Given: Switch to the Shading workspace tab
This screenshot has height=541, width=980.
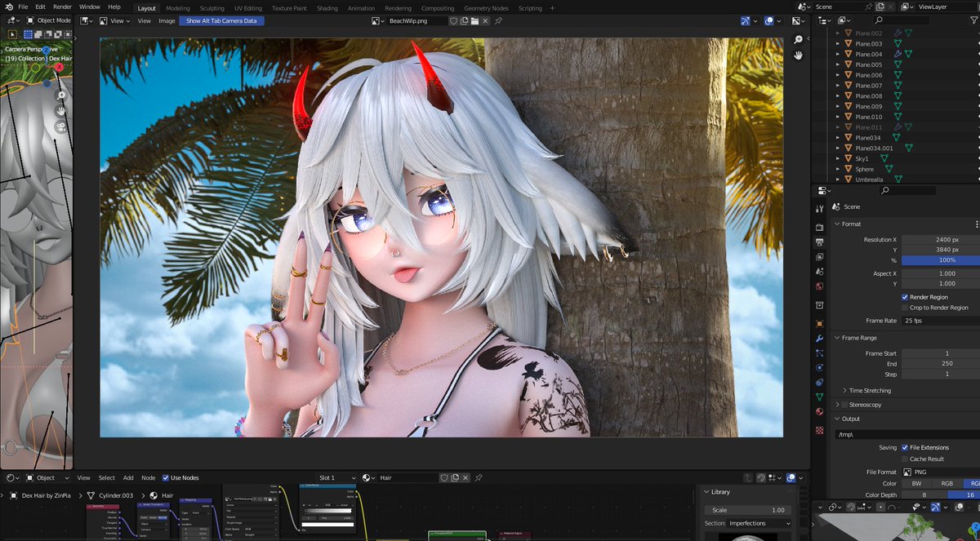Looking at the screenshot, I should pos(326,8).
